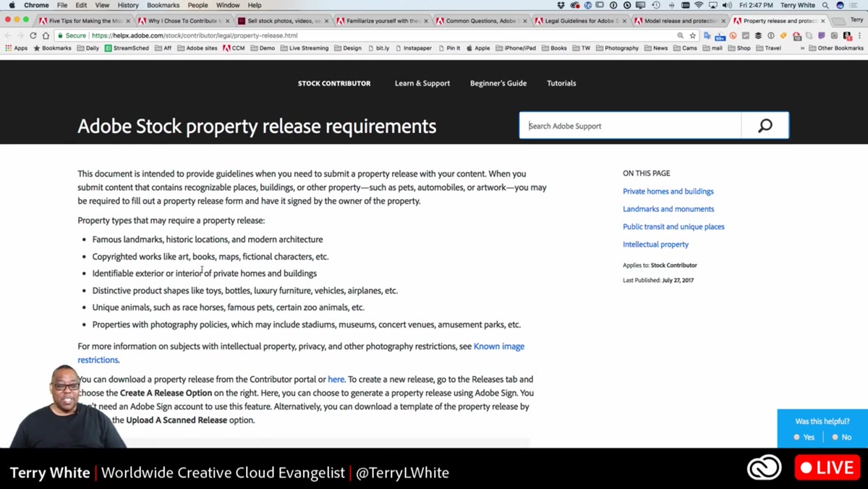This screenshot has height=489, width=868.
Task: Jump to Private homes and buildings section
Action: 668,192
